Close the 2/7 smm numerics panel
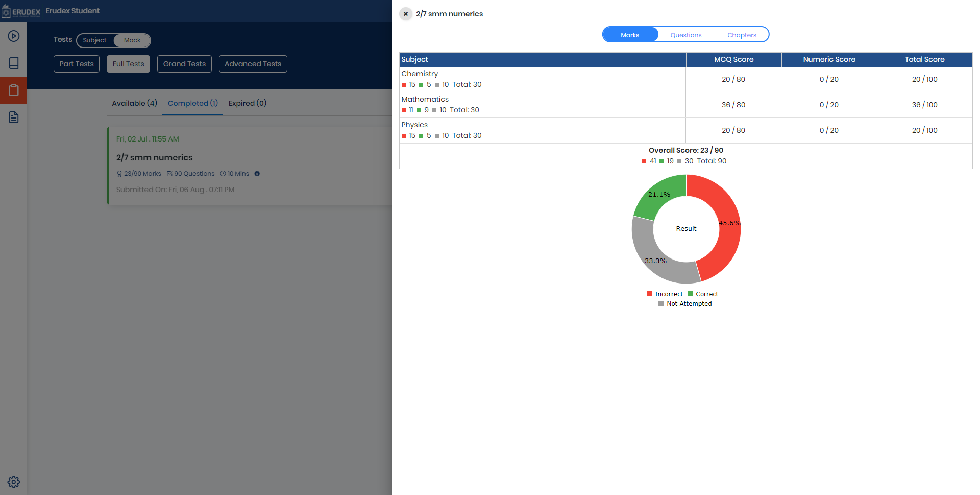 click(x=406, y=14)
